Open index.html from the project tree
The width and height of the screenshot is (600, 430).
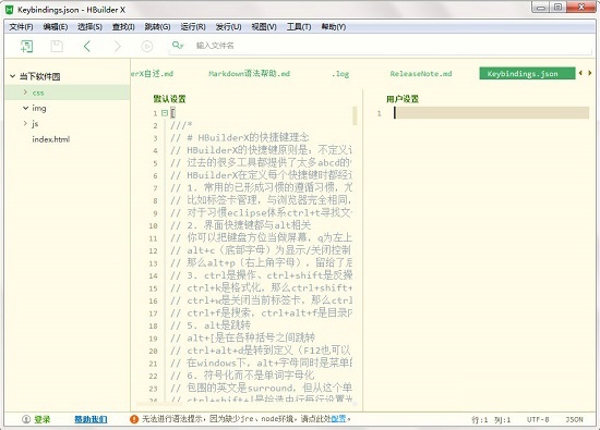(x=51, y=139)
